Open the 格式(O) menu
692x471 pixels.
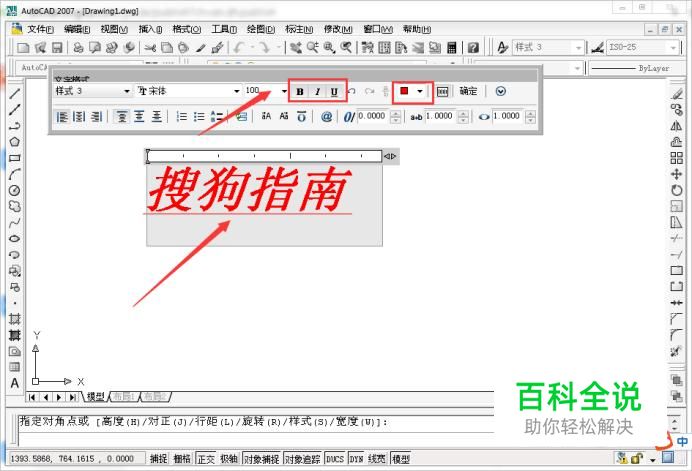[x=187, y=30]
